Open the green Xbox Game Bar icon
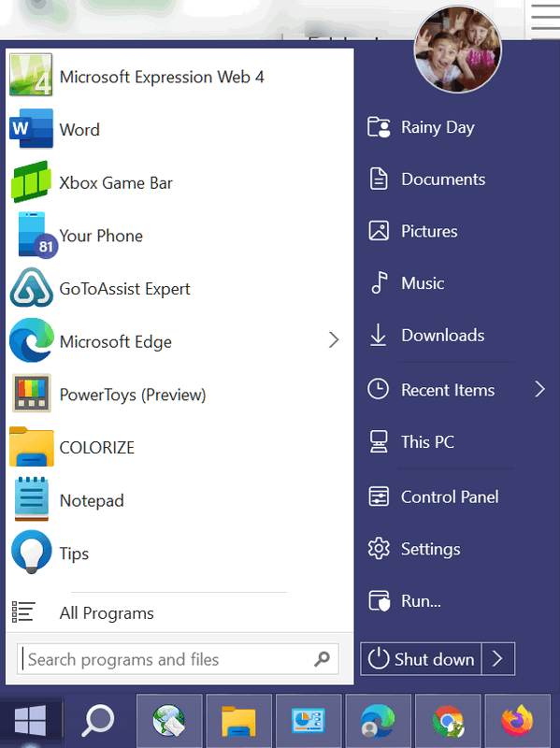560x748 pixels. [31, 181]
